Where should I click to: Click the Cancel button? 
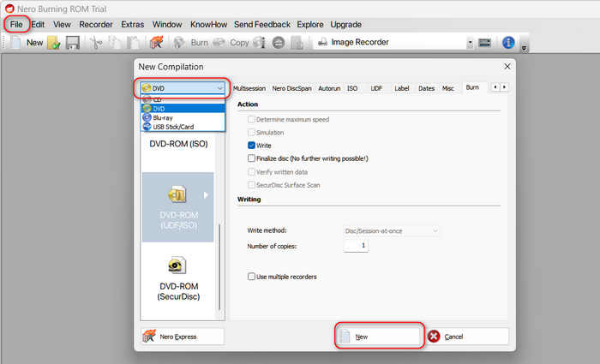pos(467,337)
